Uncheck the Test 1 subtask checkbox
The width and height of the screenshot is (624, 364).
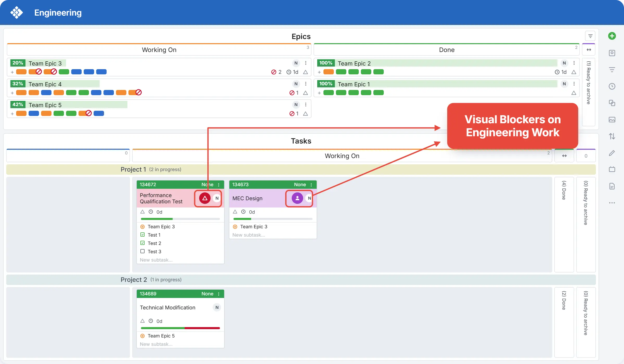(142, 235)
